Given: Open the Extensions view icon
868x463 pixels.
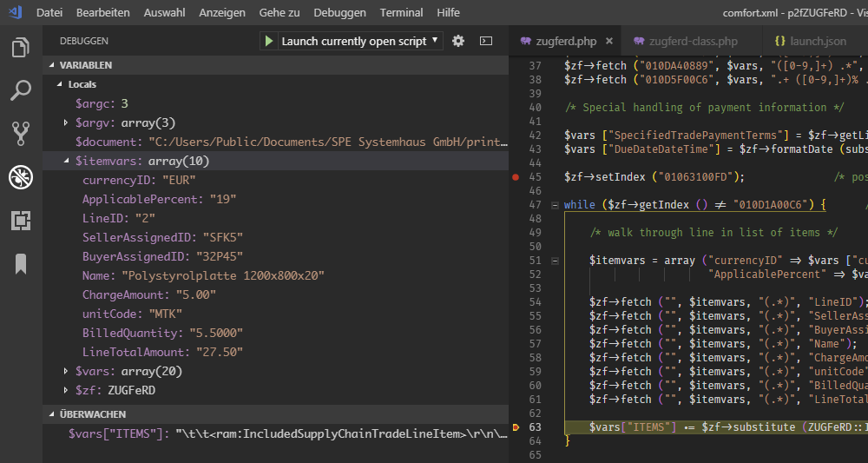Looking at the screenshot, I should pos(21,221).
